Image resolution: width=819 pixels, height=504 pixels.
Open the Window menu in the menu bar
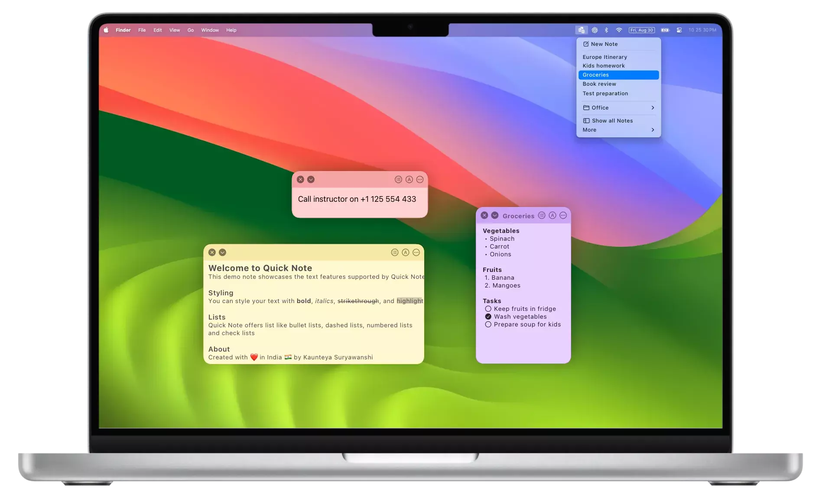(x=210, y=30)
